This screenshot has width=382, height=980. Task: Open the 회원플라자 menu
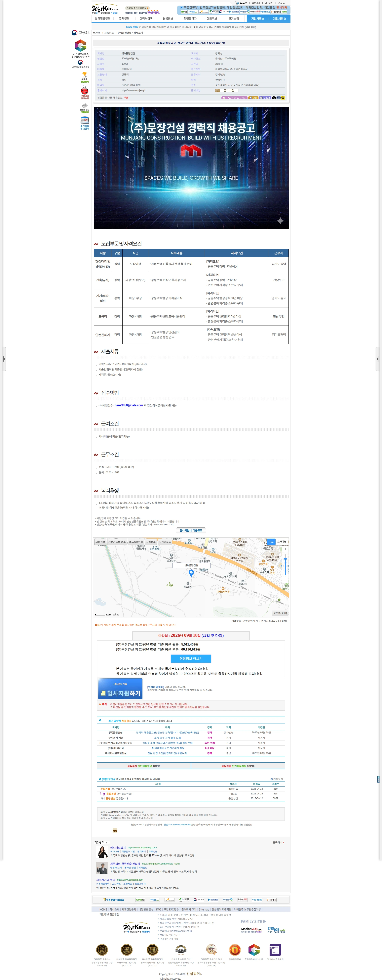coord(190,19)
